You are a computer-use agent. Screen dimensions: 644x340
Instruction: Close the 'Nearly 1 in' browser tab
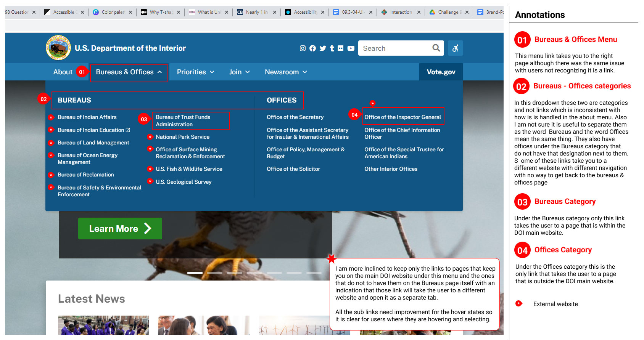275,12
